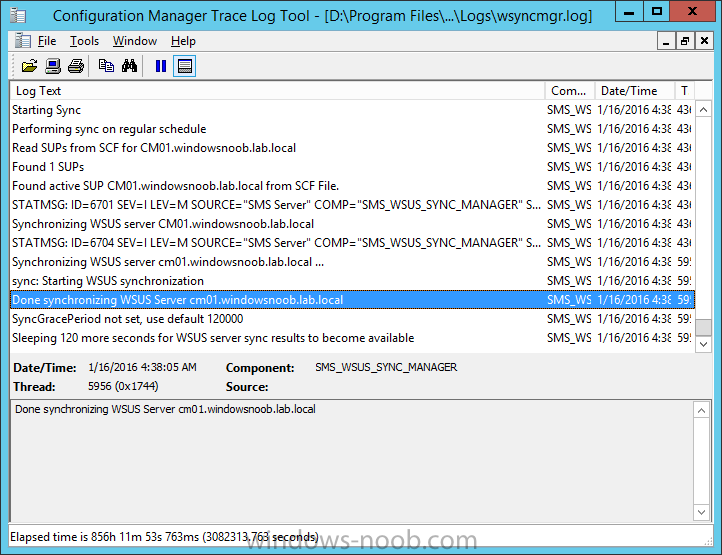The width and height of the screenshot is (722, 555).
Task: Select 'Synchronizing WSUS server CM01' uppercase row
Action: 352,224
